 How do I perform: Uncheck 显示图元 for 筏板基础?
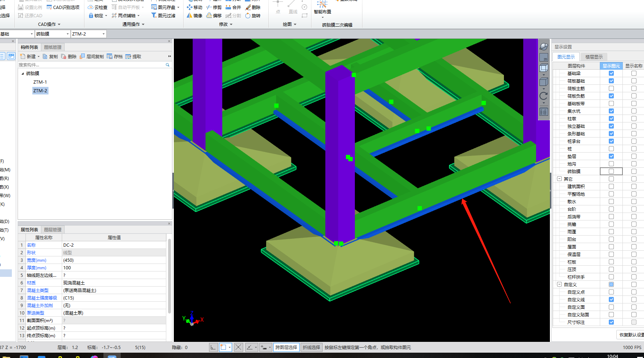(611, 81)
